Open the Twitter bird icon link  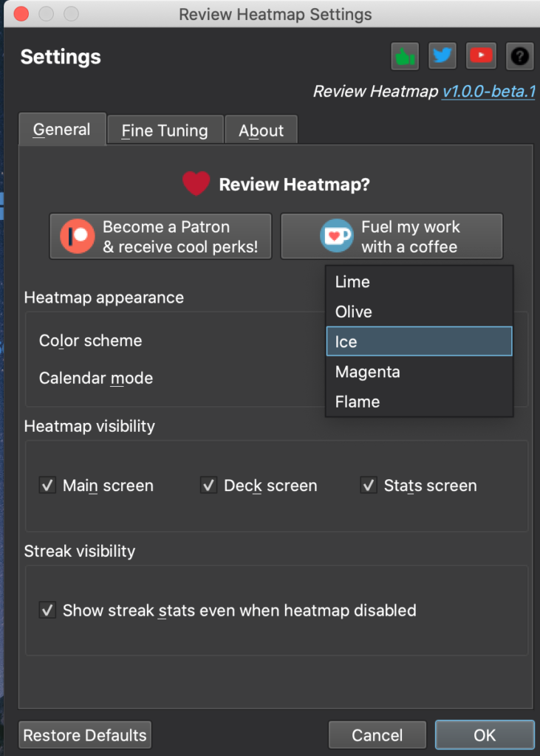click(x=442, y=56)
